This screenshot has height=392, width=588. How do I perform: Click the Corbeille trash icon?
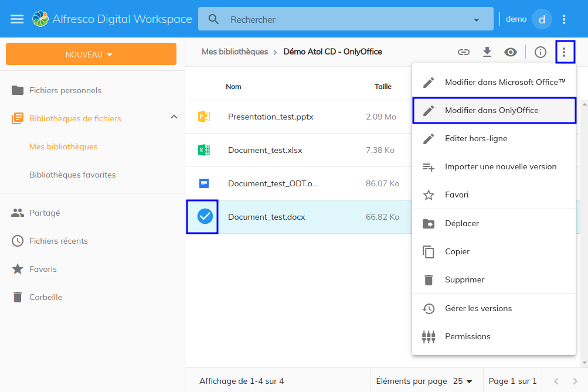click(18, 297)
